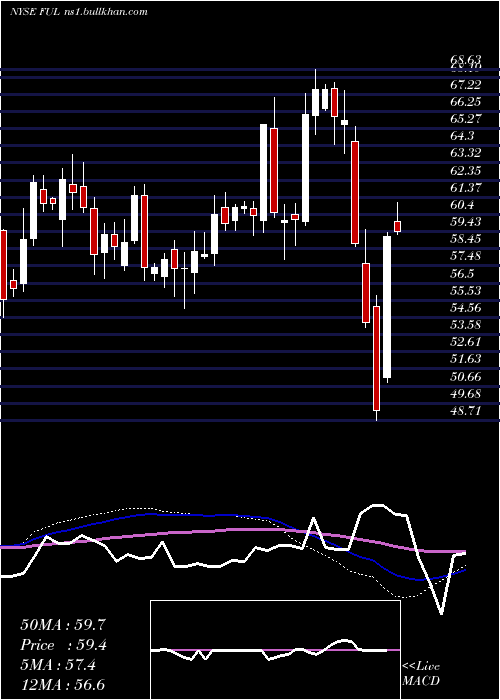Viewport: 500px width, 700px height.
Task: Click the NYSE FUL chart title
Action: (x=78, y=12)
